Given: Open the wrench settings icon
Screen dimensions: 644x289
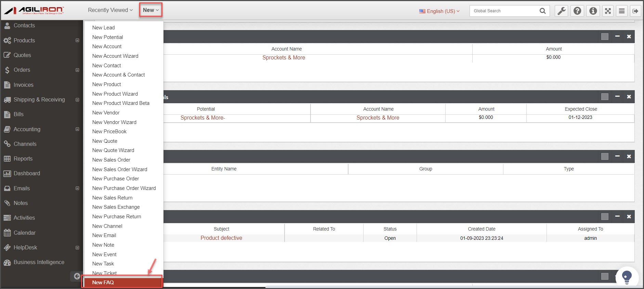Looking at the screenshot, I should (x=562, y=11).
